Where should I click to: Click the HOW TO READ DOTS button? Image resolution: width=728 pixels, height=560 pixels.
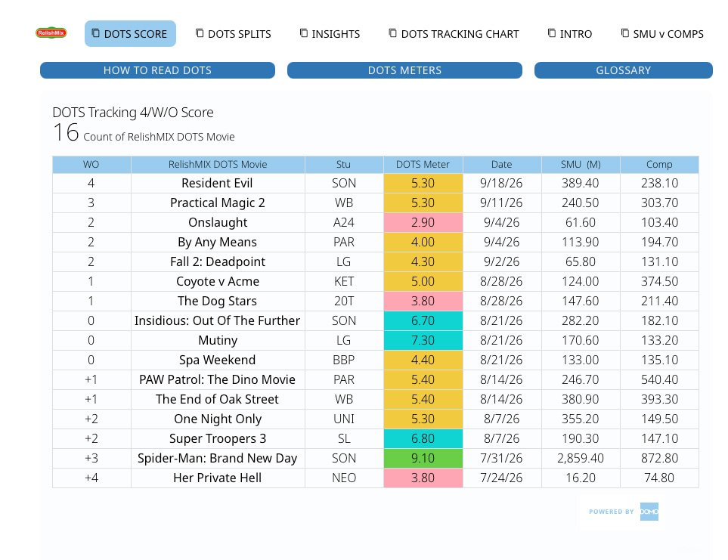[157, 70]
